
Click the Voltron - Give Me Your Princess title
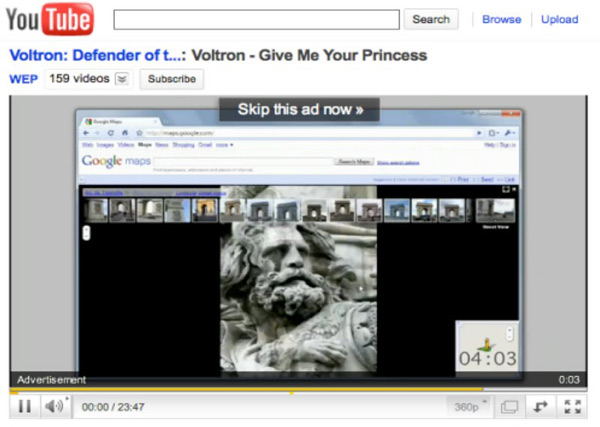309,55
